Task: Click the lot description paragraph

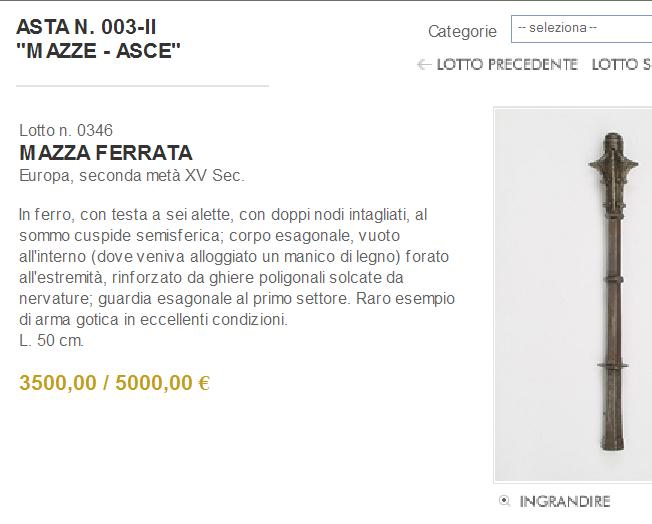Action: click(237, 267)
